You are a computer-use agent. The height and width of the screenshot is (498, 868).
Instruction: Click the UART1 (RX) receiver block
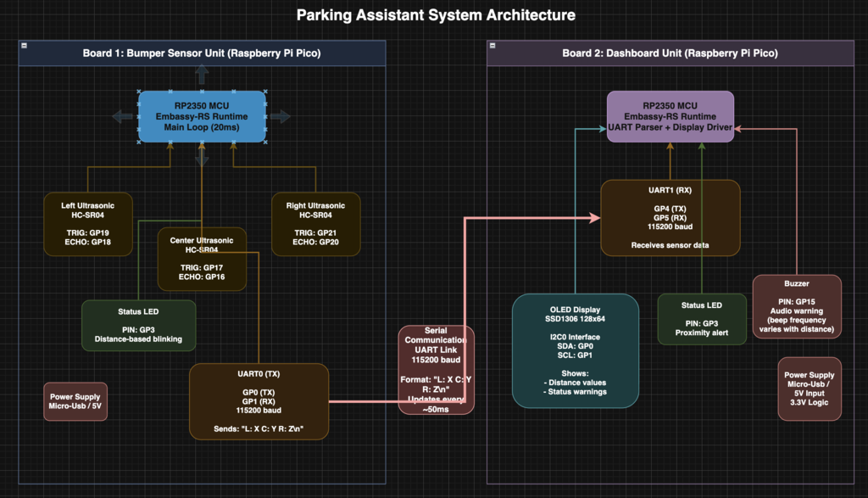tap(670, 217)
